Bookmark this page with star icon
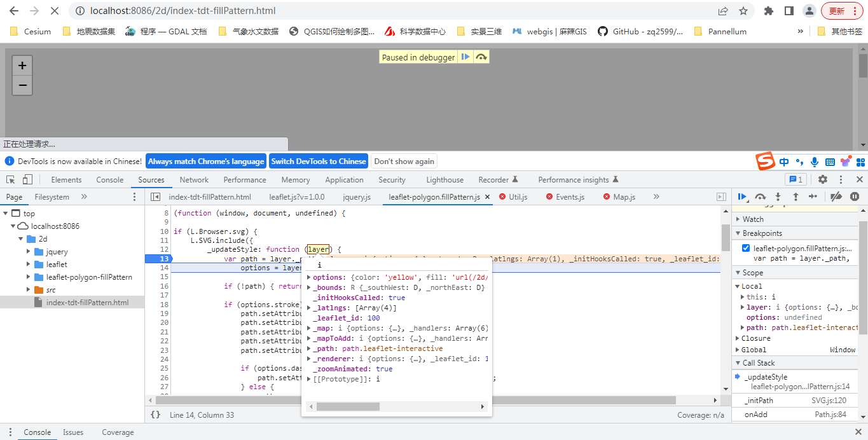The width and height of the screenshot is (868, 440). tap(743, 11)
